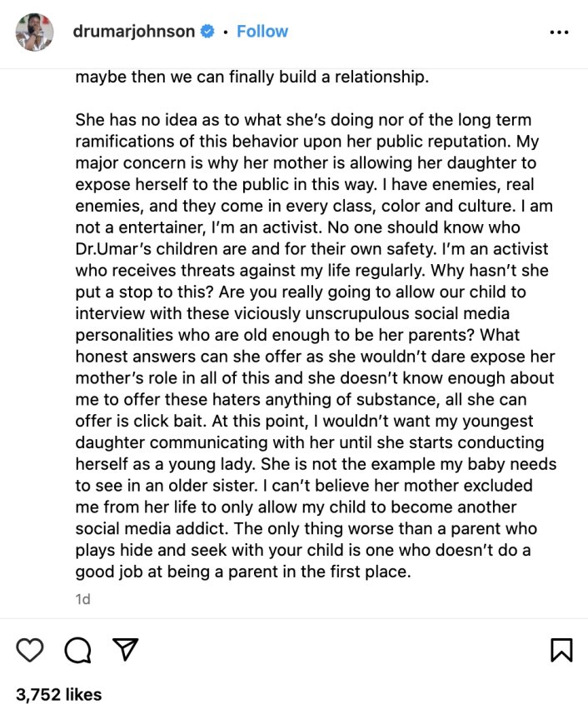View the list of 3,752 likes
This screenshot has width=588, height=704.
[x=59, y=694]
